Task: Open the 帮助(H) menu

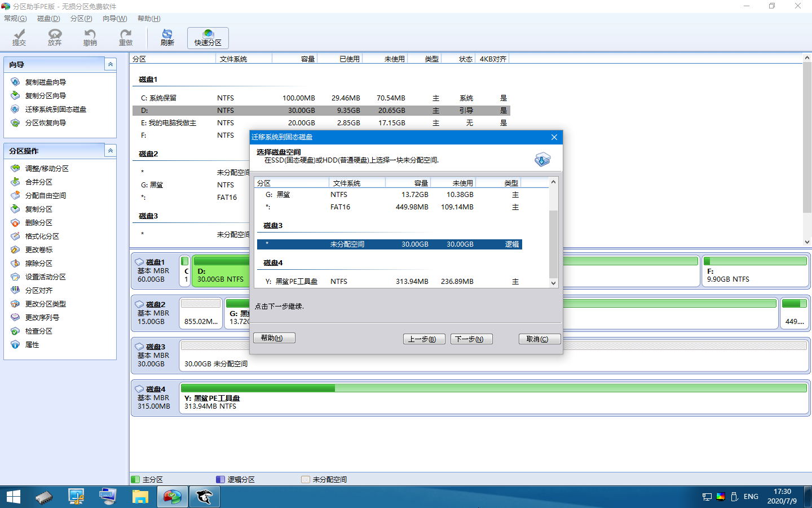Action: tap(149, 19)
